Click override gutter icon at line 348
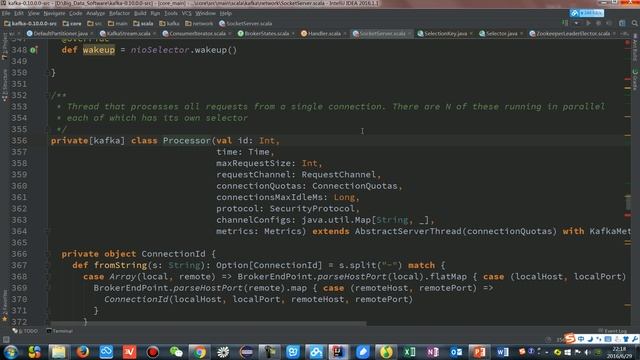 tap(33, 50)
